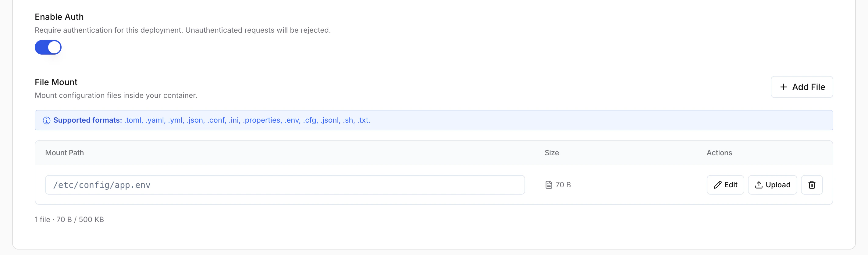Click 'Mount configuration files inside your container.' text
Image resolution: width=868 pixels, height=255 pixels.
[116, 95]
